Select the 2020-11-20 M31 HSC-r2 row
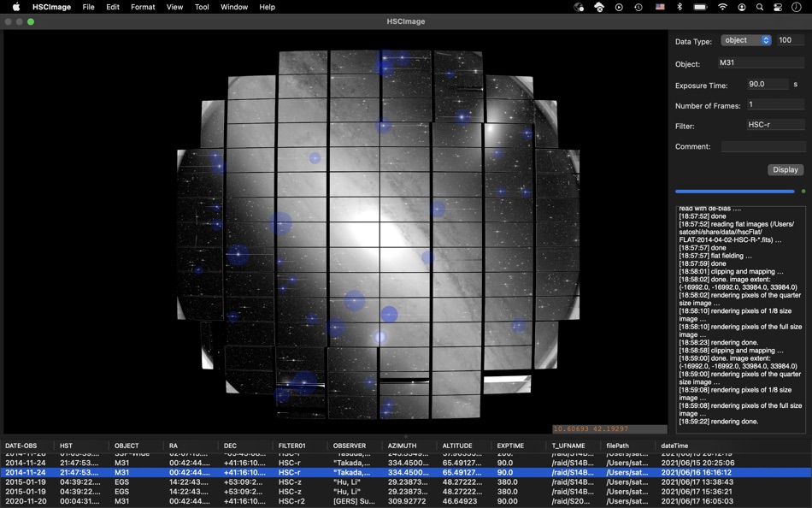 406,501
